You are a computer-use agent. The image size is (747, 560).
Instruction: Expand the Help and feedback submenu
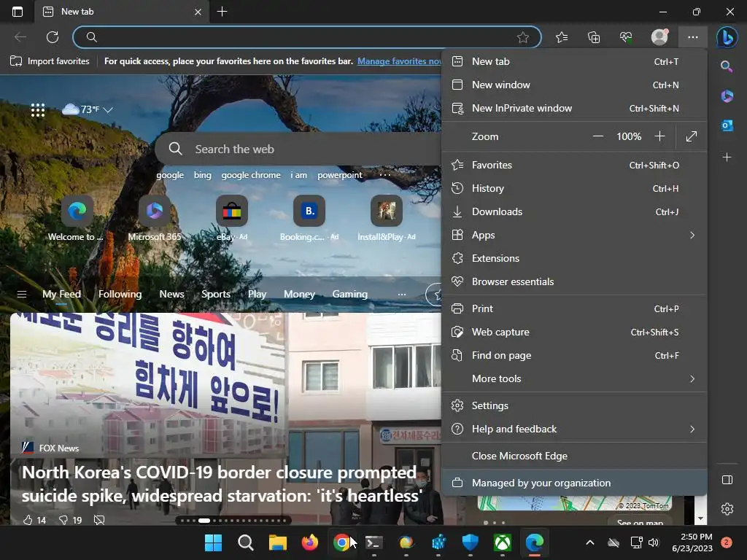[692, 429]
